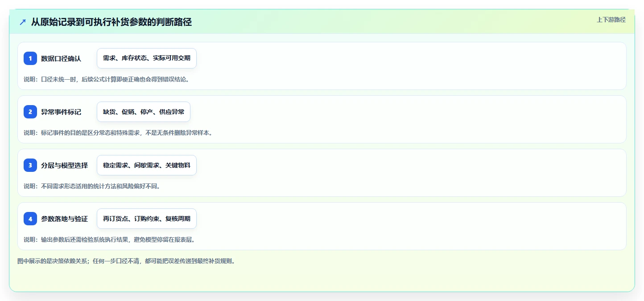Select the 分层与模型选择 step title
644x301 pixels.
click(64, 165)
